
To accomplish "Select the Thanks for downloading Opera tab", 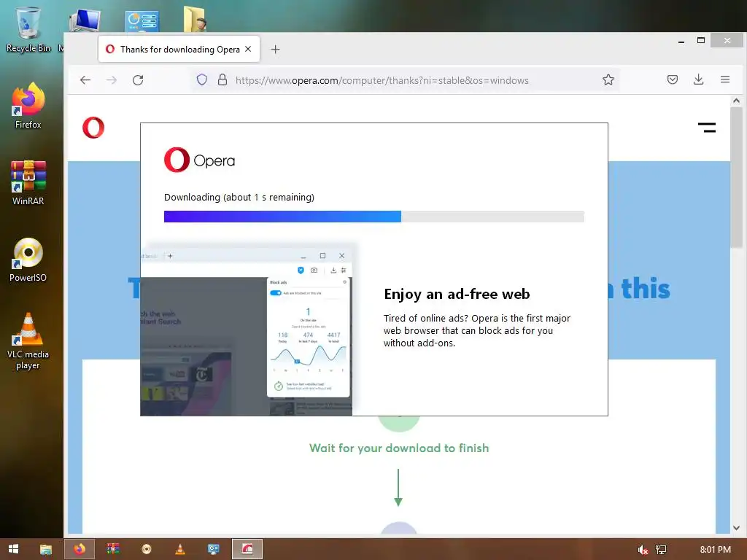I will click(179, 49).
